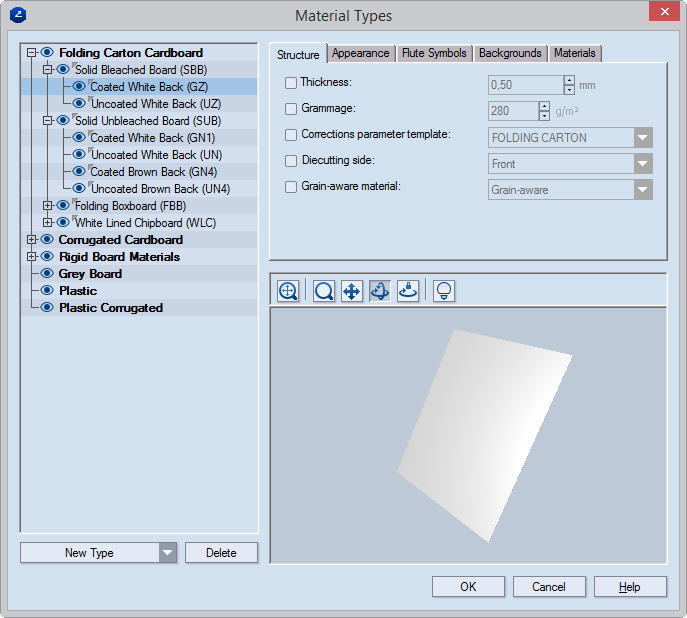Enable Corrections parameter template checkbox
Screen dimensions: 687x618
pyautogui.click(x=291, y=135)
